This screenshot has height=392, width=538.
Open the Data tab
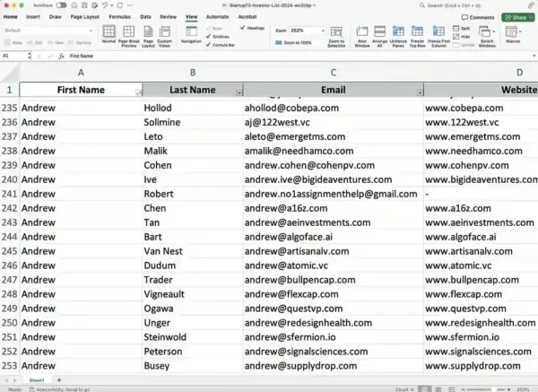coord(145,17)
